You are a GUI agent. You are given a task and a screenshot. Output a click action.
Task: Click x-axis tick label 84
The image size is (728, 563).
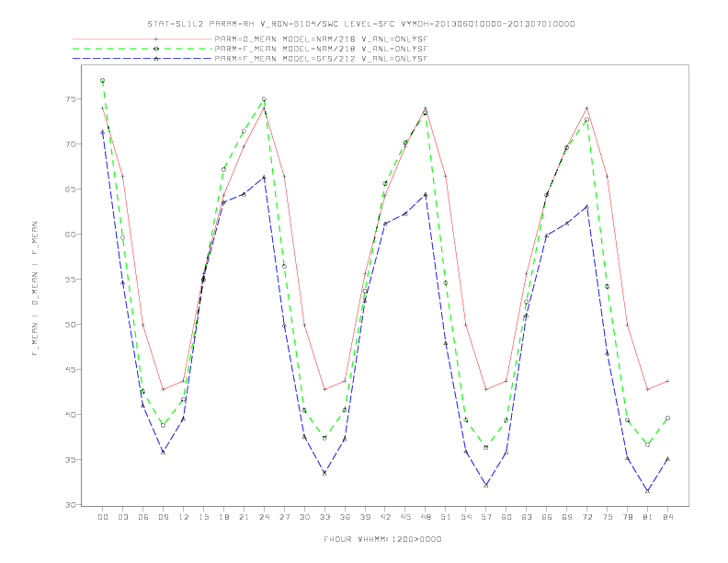[667, 517]
